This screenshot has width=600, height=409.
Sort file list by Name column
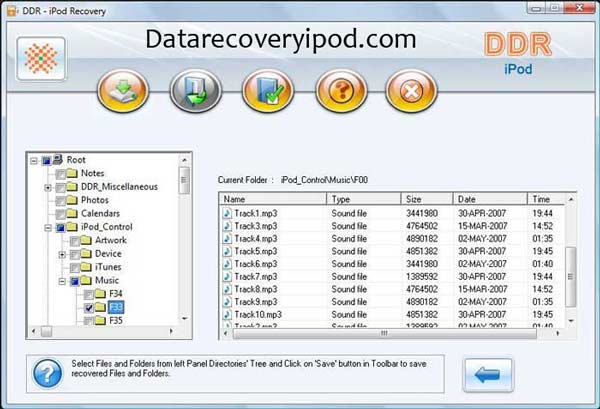[272, 199]
